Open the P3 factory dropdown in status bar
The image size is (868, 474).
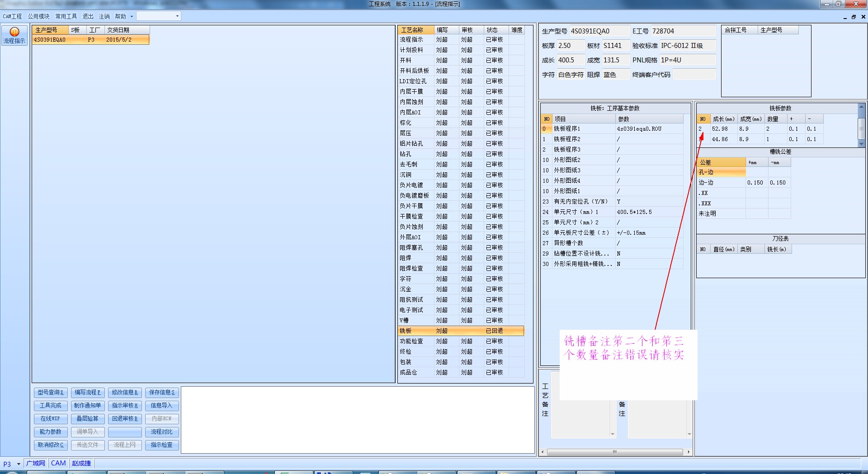point(19,464)
